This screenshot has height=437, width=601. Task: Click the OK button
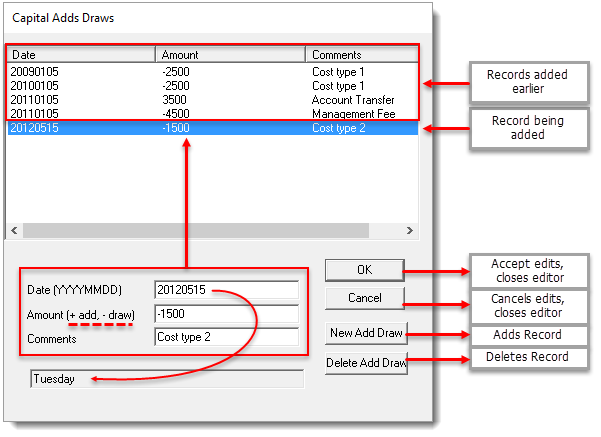coord(364,270)
